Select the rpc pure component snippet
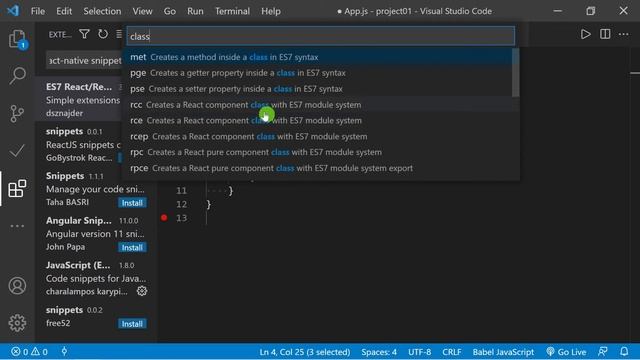640x360 pixels. (318, 152)
